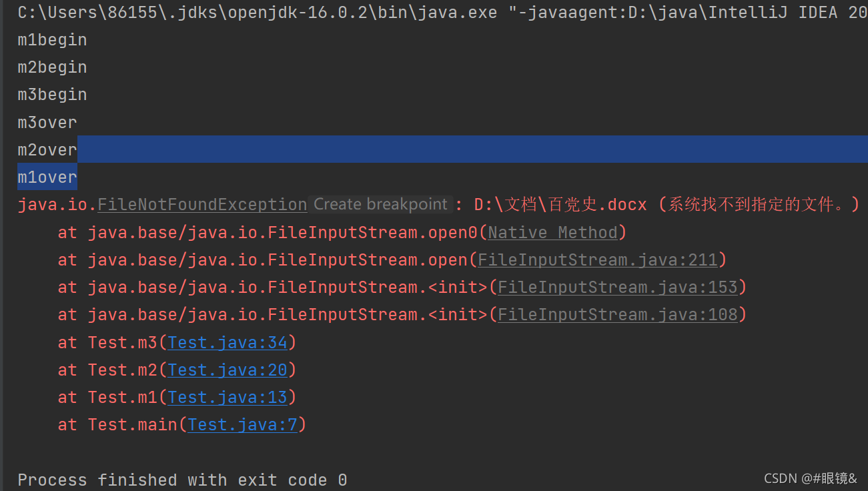Image resolution: width=868 pixels, height=491 pixels.
Task: Open FileInputStream.java:211 source link
Action: (x=598, y=260)
